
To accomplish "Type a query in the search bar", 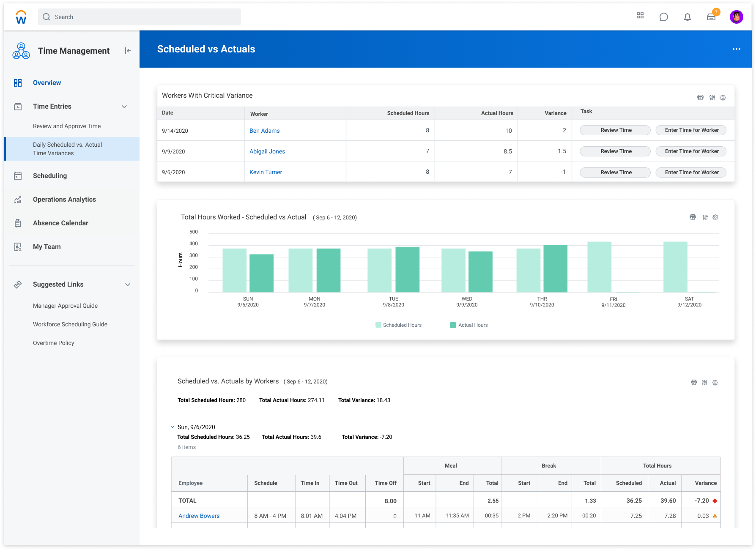I will point(140,17).
